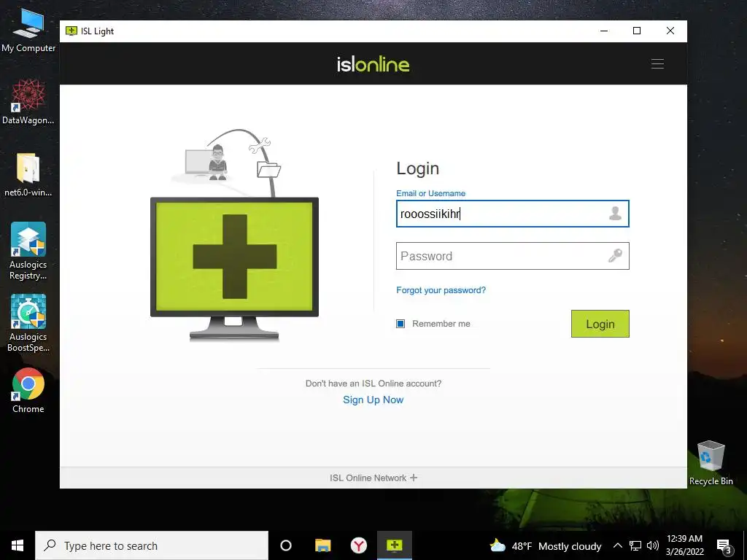Click the green plus monitor illustration
Screen dimensions: 747x560
click(234, 268)
